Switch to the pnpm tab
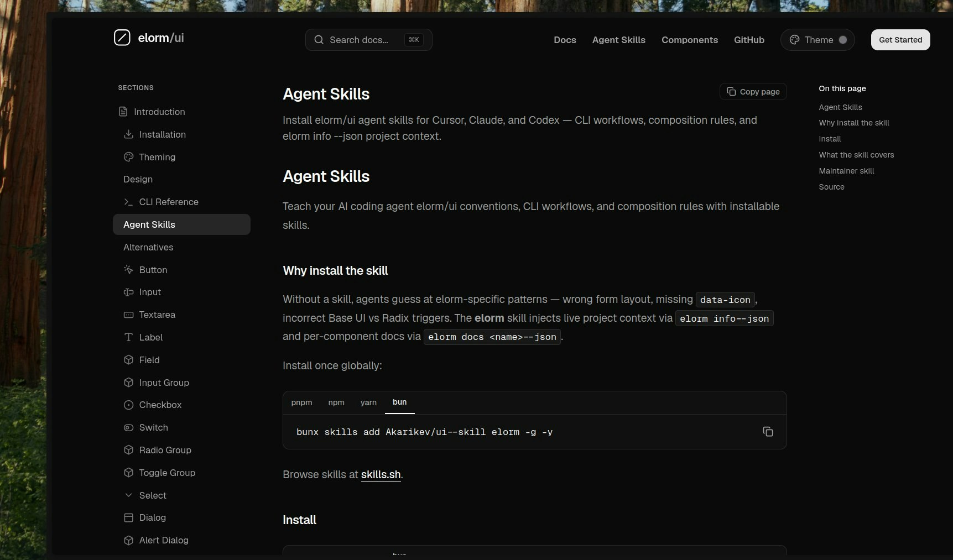The image size is (953, 560). [301, 402]
